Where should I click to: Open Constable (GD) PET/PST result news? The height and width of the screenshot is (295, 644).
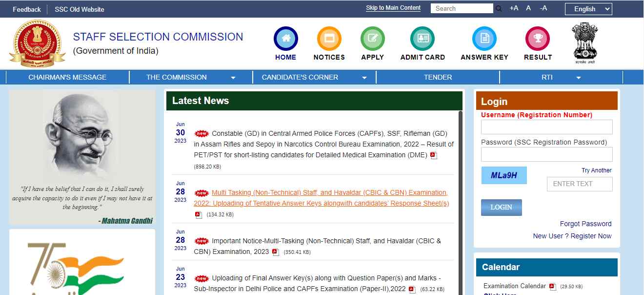(x=324, y=144)
